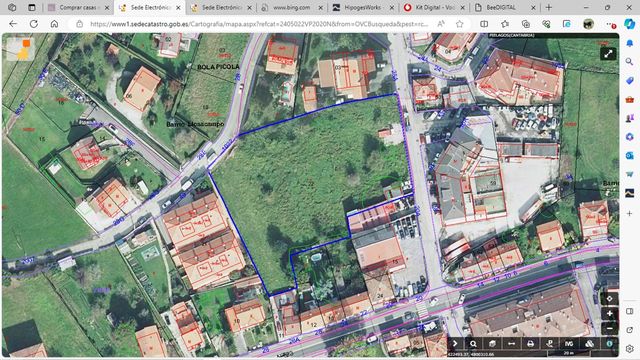
Task: Open the map search magnifier tool
Action: click(473, 344)
